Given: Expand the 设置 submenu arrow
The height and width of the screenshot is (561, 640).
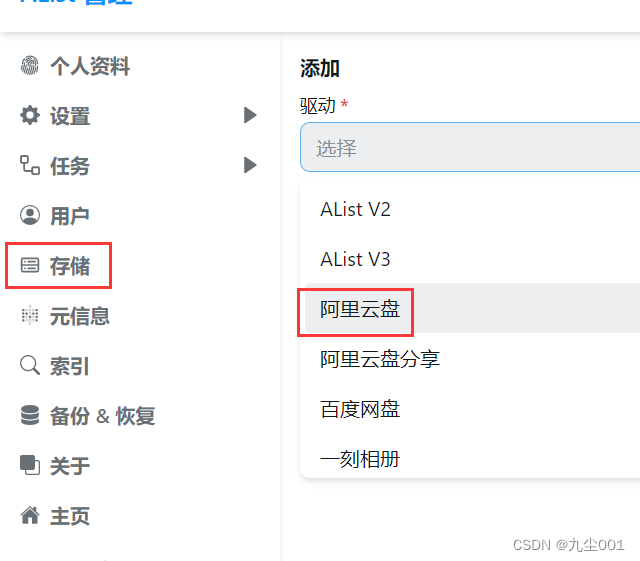Looking at the screenshot, I should (x=250, y=115).
